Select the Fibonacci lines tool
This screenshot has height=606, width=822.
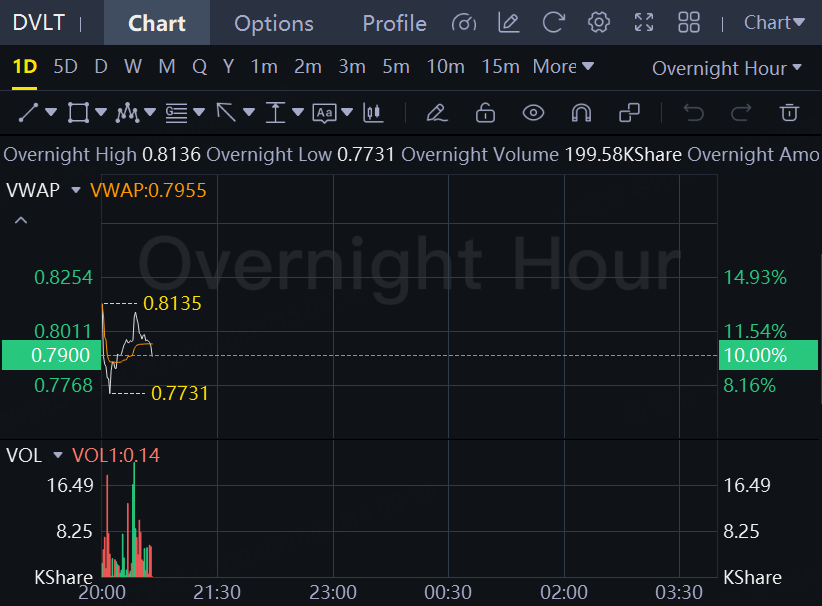pyautogui.click(x=176, y=113)
